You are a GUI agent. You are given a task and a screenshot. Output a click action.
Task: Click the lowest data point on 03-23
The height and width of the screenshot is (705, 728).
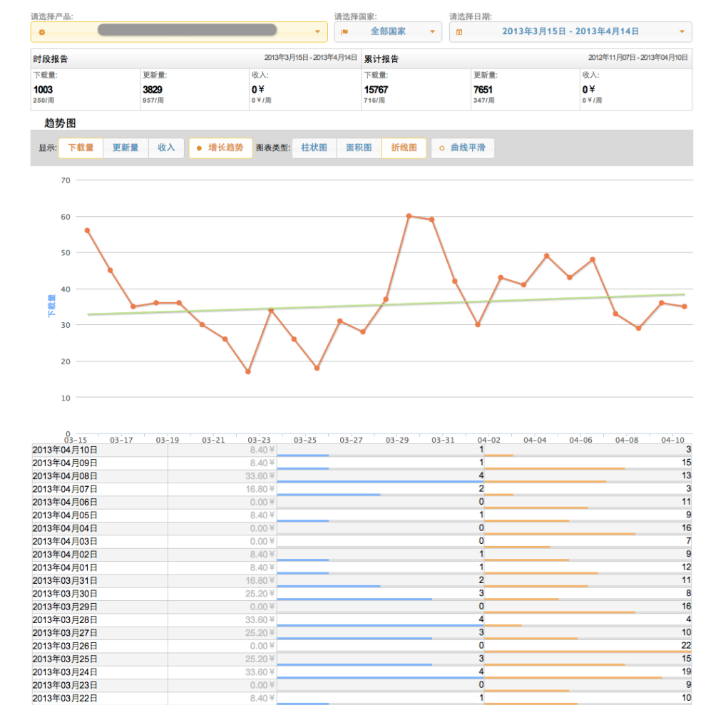tap(247, 371)
